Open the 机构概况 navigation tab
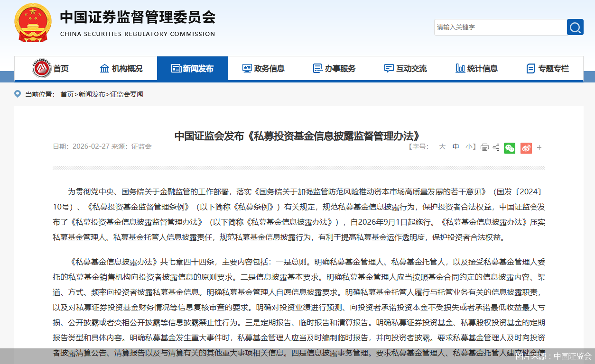The width and height of the screenshot is (595, 364). click(x=121, y=68)
